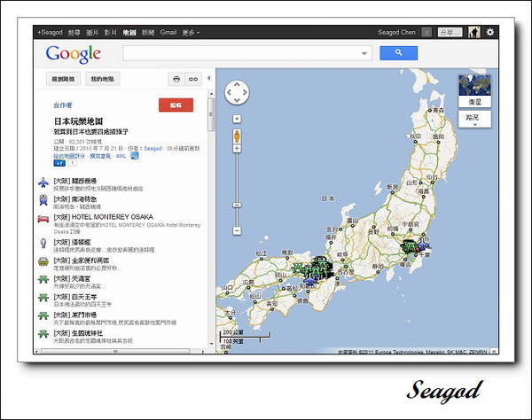The image size is (532, 420).
Task: Click the write a comment link
Action: coord(100,156)
